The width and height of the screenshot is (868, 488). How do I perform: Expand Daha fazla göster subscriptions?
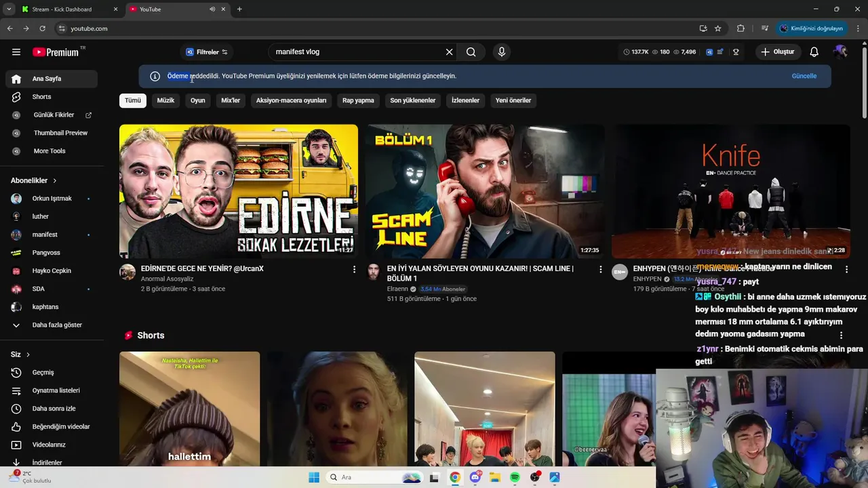tap(52, 325)
